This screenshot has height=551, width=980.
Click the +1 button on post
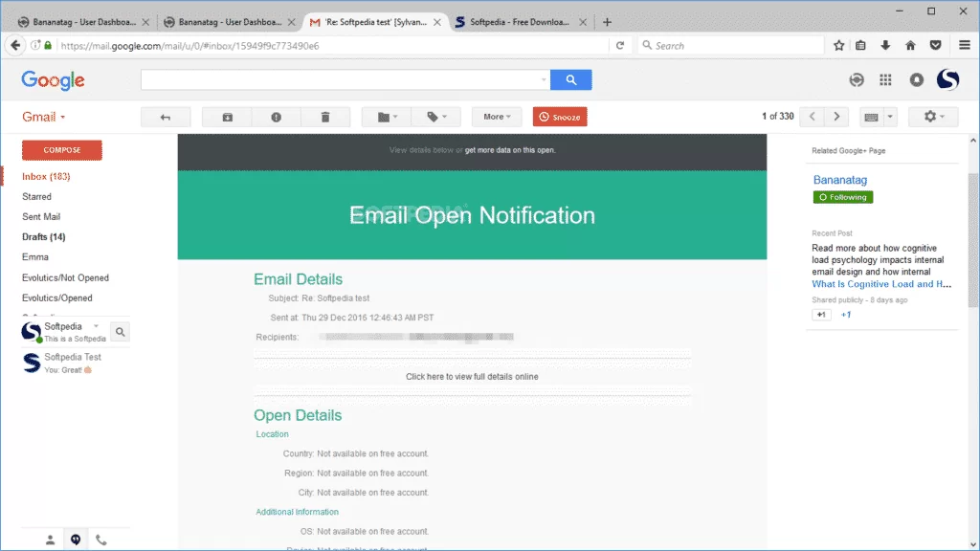pos(821,315)
